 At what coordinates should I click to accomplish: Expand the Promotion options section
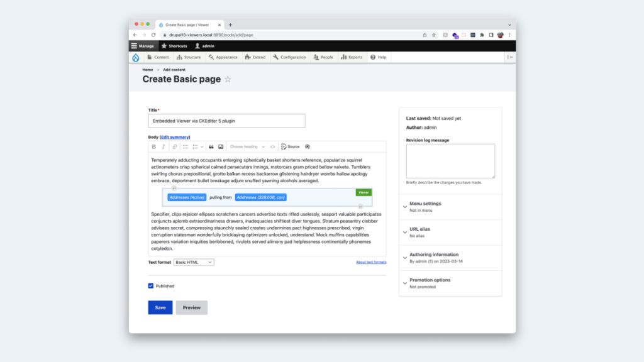pyautogui.click(x=450, y=283)
